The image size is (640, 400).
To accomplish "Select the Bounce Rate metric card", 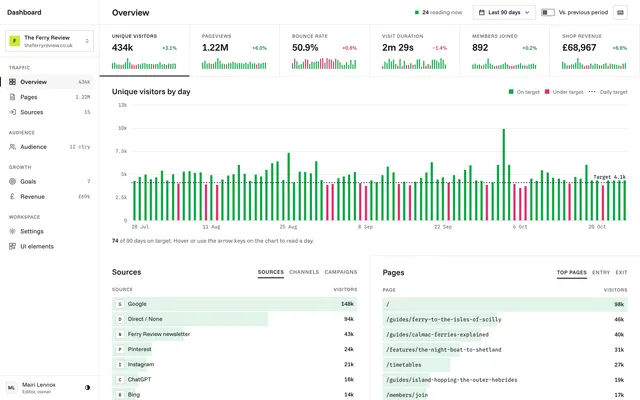I will [324, 50].
